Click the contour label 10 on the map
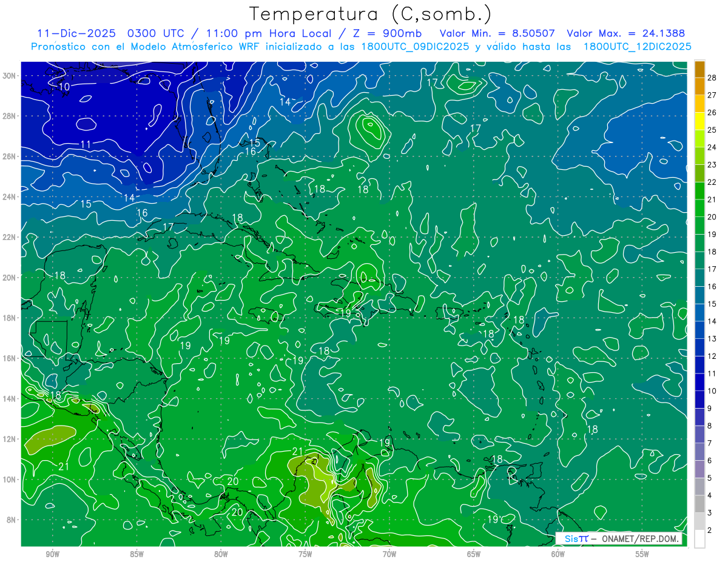The image size is (728, 562). coord(64,87)
